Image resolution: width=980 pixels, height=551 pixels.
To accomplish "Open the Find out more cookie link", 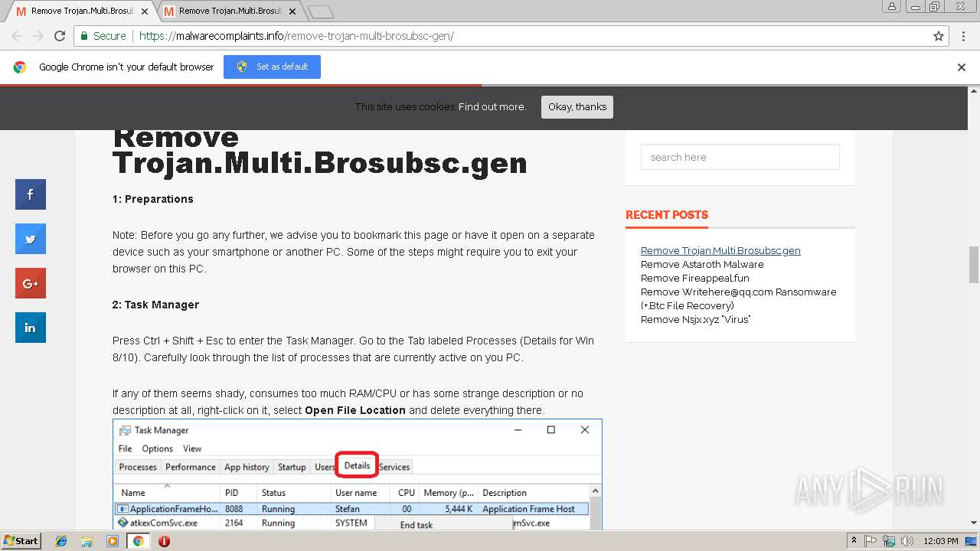I will (x=492, y=107).
